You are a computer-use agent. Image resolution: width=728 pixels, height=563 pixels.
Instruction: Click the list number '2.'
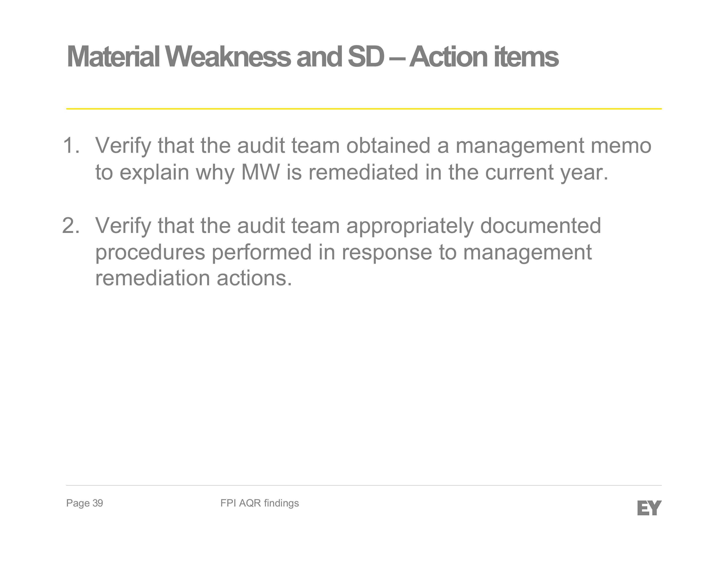point(71,225)
